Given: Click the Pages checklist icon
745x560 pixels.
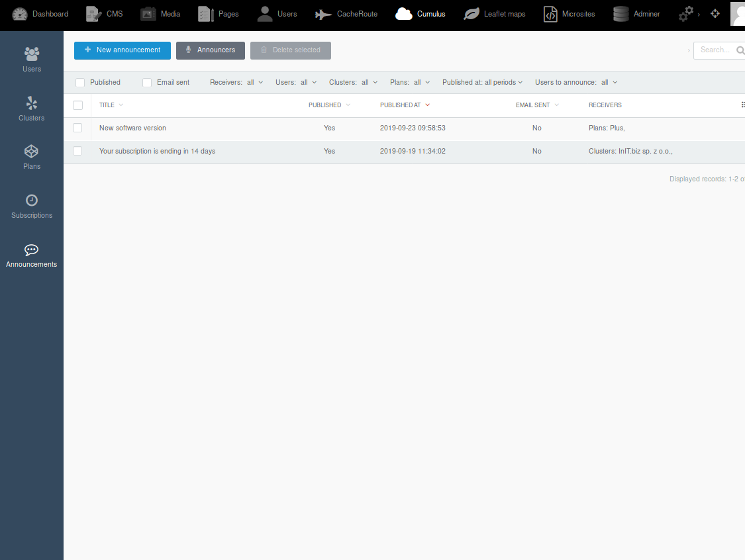Looking at the screenshot, I should pos(205,15).
